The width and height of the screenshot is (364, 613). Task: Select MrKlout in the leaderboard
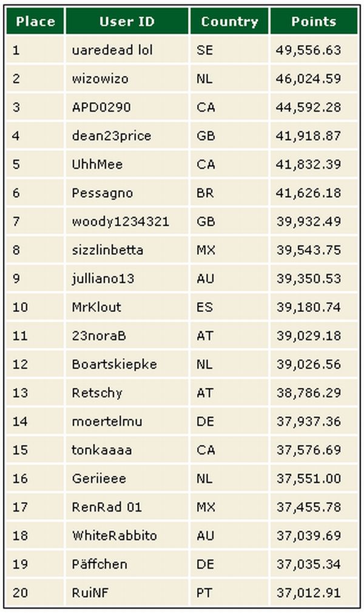click(96, 307)
